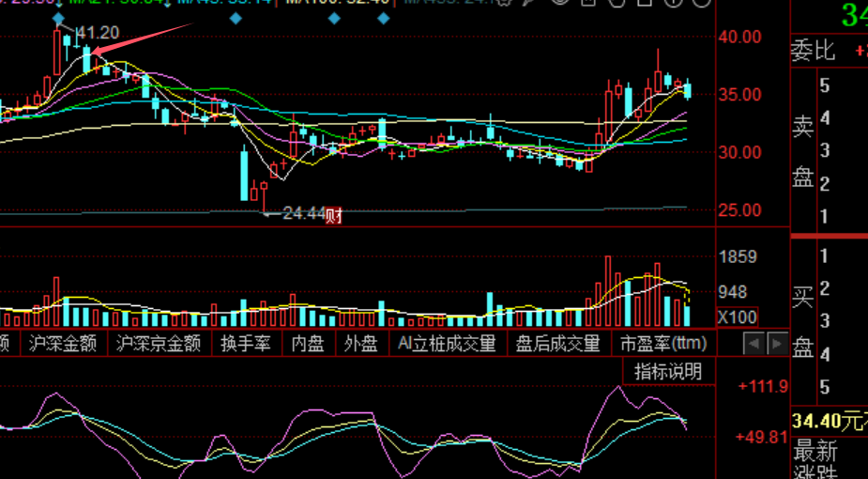Viewport: 868px width, 479px height.
Task: Click the indicator tabs left arrow
Action: (x=754, y=344)
